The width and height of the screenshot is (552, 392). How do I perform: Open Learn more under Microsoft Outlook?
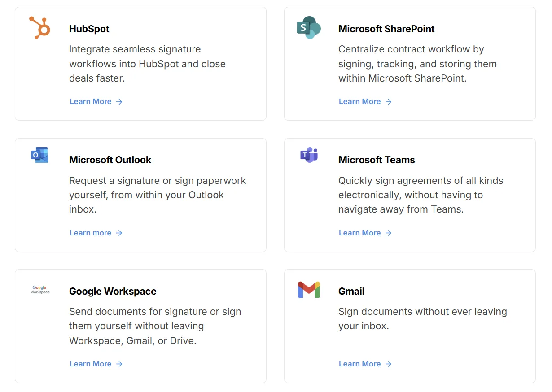click(x=90, y=233)
